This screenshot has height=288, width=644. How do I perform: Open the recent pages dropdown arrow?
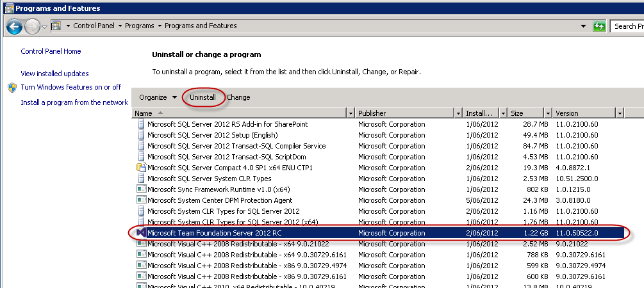point(45,27)
